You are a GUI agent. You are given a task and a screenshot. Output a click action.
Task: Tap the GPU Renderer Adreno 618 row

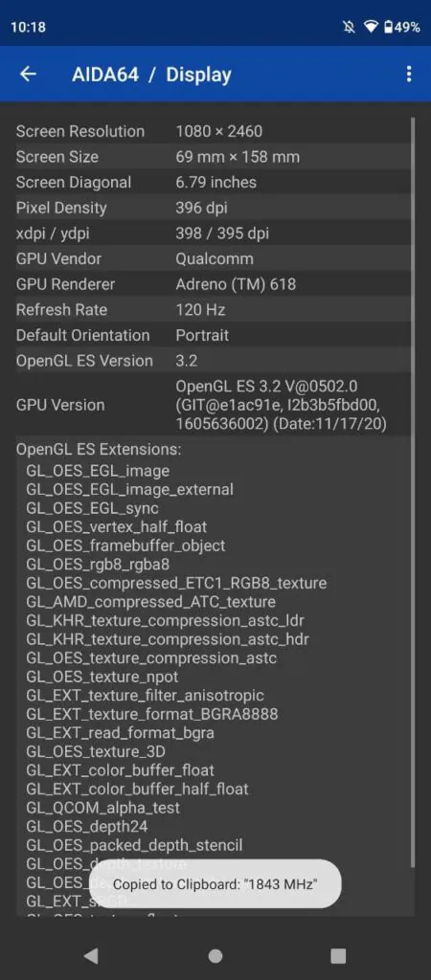pyautogui.click(x=214, y=284)
